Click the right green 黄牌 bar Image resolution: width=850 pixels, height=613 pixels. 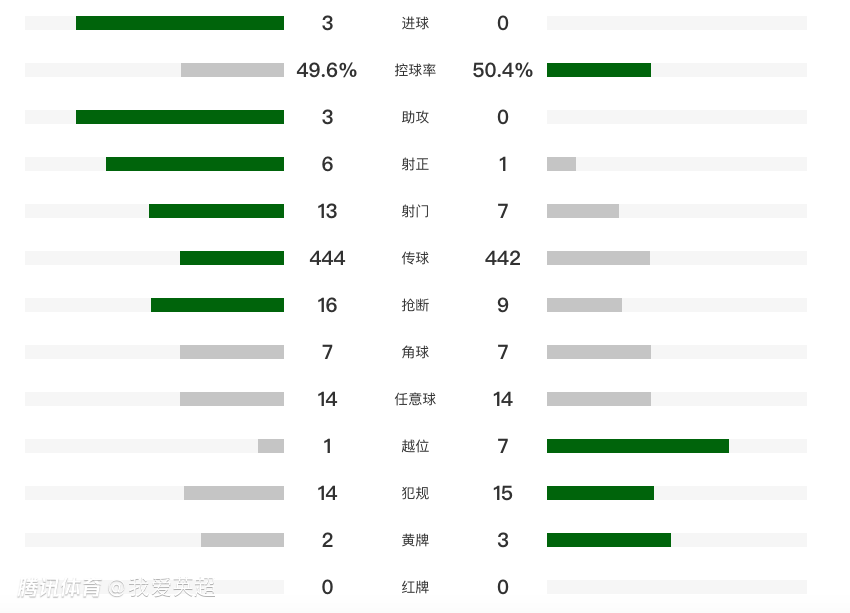click(x=609, y=540)
